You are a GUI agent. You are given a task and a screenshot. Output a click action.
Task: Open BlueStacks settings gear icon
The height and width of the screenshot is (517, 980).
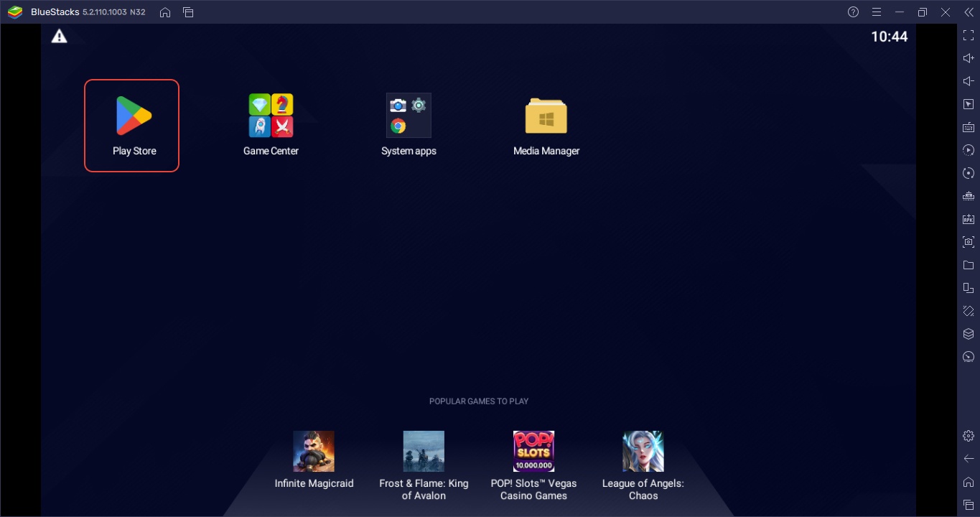(x=969, y=435)
